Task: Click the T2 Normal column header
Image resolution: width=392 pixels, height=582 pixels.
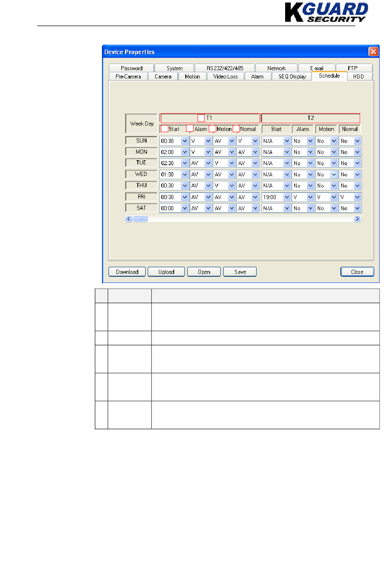Action: pyautogui.click(x=350, y=129)
